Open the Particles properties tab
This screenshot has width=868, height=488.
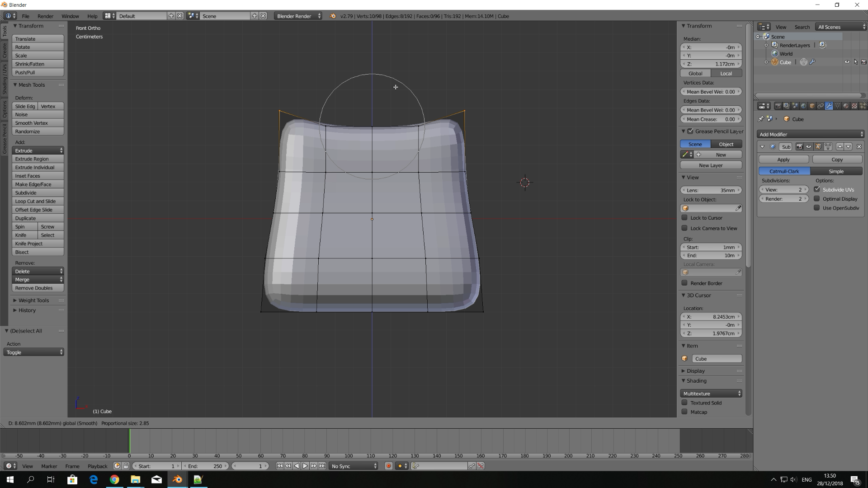(x=863, y=106)
